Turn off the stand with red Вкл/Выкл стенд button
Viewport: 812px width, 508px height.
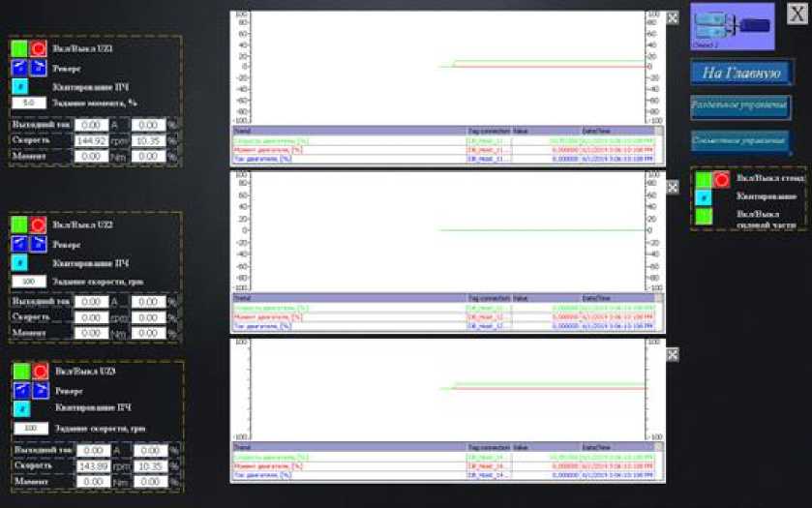721,180
